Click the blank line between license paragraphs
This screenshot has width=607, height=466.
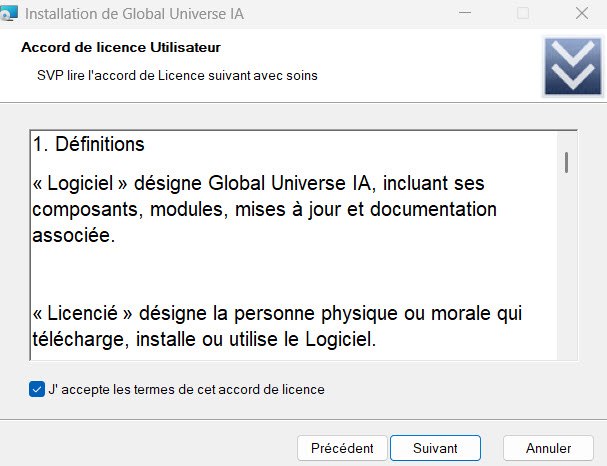coord(290,268)
